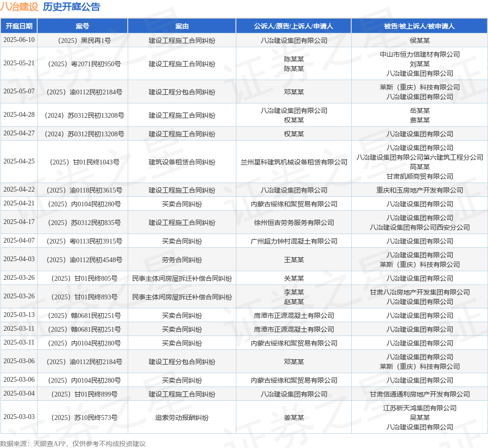Select date cell 2025-04-21
This screenshot has height=448, width=488.
(19, 204)
